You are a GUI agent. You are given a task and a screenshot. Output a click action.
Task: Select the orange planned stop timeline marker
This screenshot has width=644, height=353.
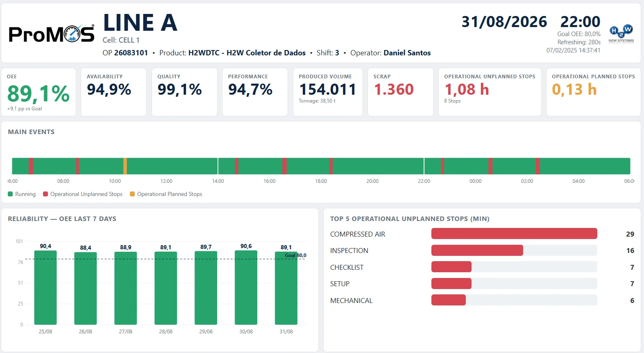click(x=125, y=166)
